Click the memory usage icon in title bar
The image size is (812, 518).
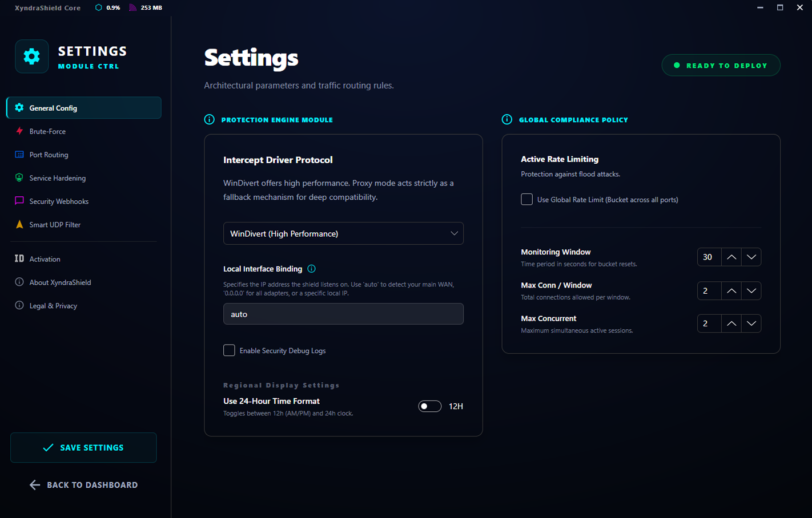[x=133, y=8]
